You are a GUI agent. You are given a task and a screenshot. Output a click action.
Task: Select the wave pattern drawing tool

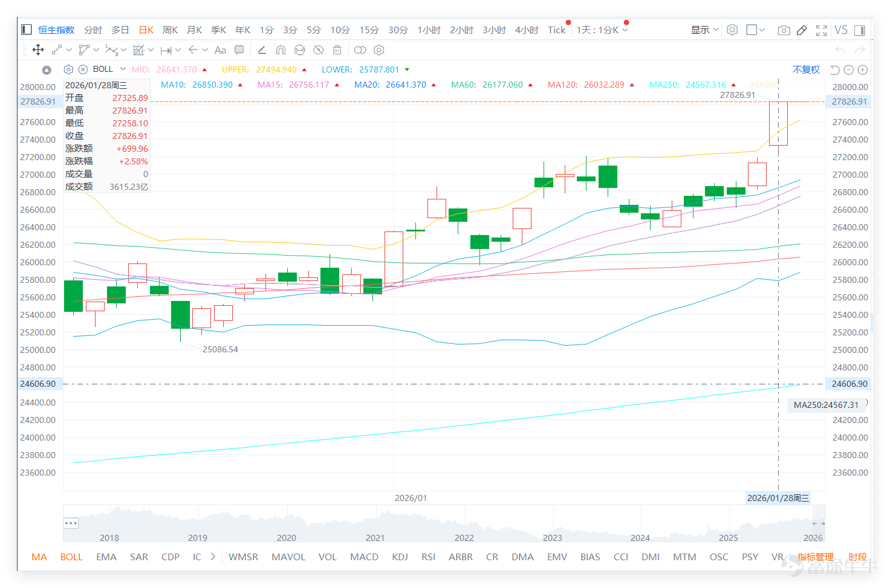tap(111, 50)
